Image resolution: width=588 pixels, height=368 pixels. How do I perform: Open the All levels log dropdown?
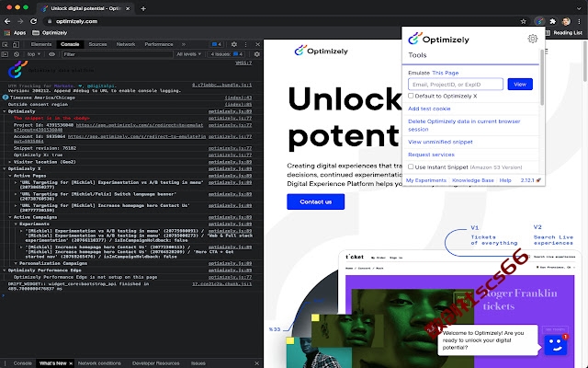188,54
